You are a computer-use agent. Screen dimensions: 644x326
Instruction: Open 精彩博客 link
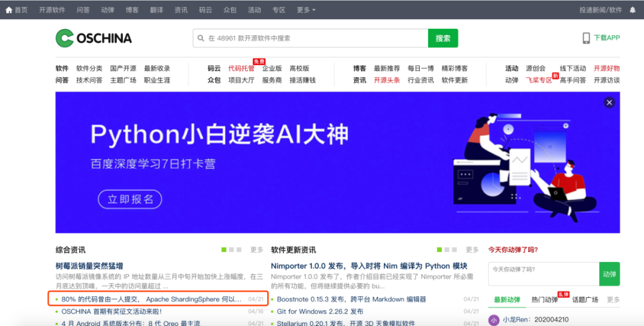pyautogui.click(x=454, y=68)
